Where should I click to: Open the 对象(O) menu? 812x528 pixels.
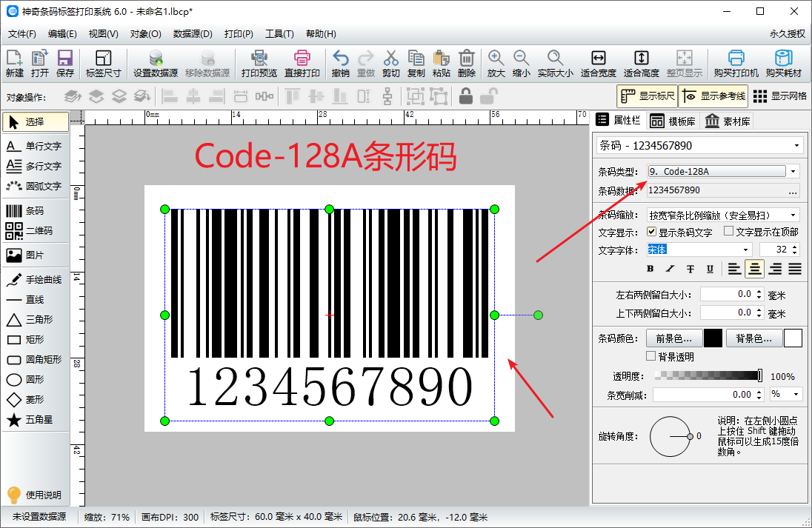(x=145, y=34)
